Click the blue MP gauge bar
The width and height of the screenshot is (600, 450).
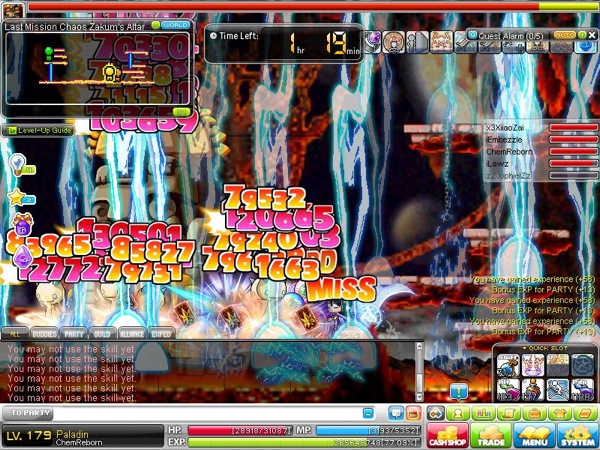pyautogui.click(x=368, y=430)
